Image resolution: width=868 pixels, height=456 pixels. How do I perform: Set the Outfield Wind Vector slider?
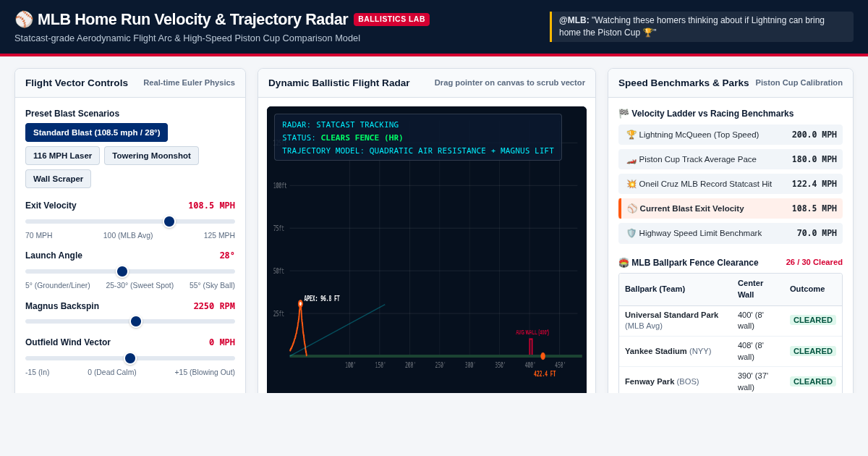pyautogui.click(x=130, y=358)
